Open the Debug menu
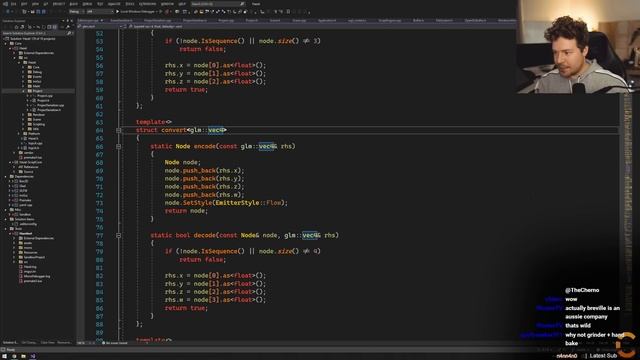Viewport: 640px width, 360px height. [x=87, y=4]
